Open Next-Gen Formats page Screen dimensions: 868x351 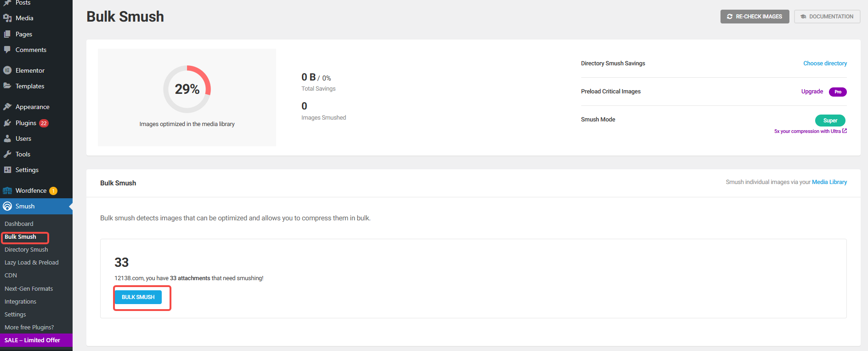(x=28, y=289)
